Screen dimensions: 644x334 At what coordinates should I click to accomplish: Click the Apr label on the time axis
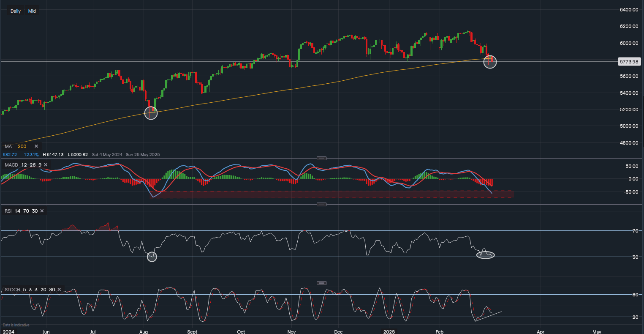540,332
